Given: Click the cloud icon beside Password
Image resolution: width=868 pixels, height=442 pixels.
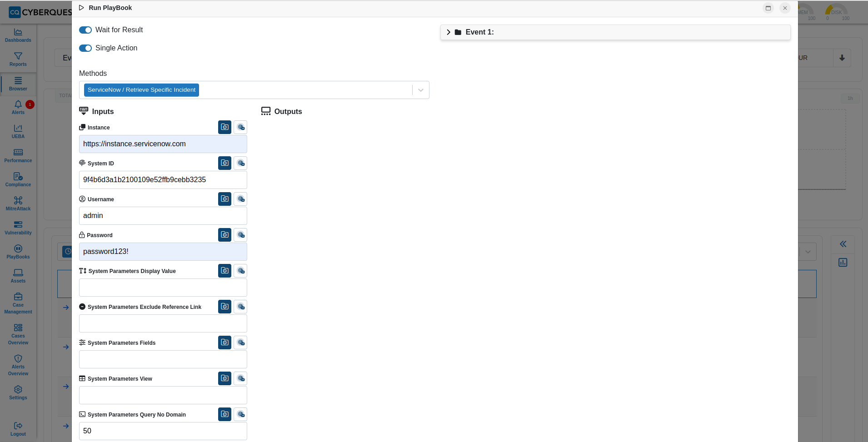Looking at the screenshot, I should pyautogui.click(x=240, y=235).
